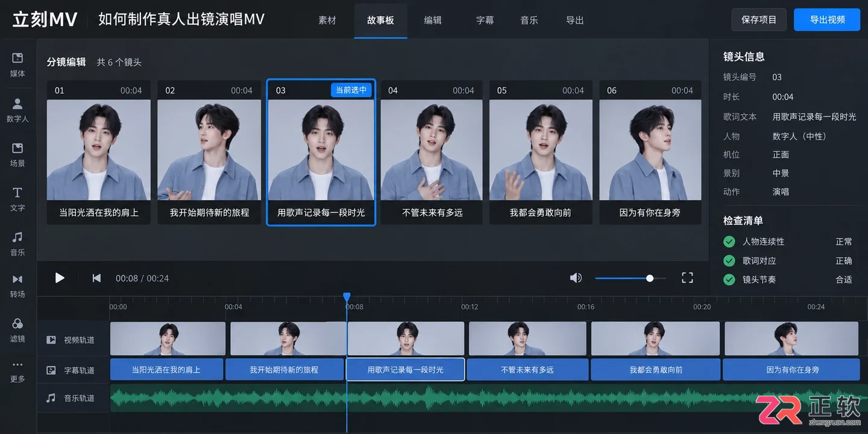Mute the preview volume speaker icon
This screenshot has width=868, height=434.
coord(576,278)
